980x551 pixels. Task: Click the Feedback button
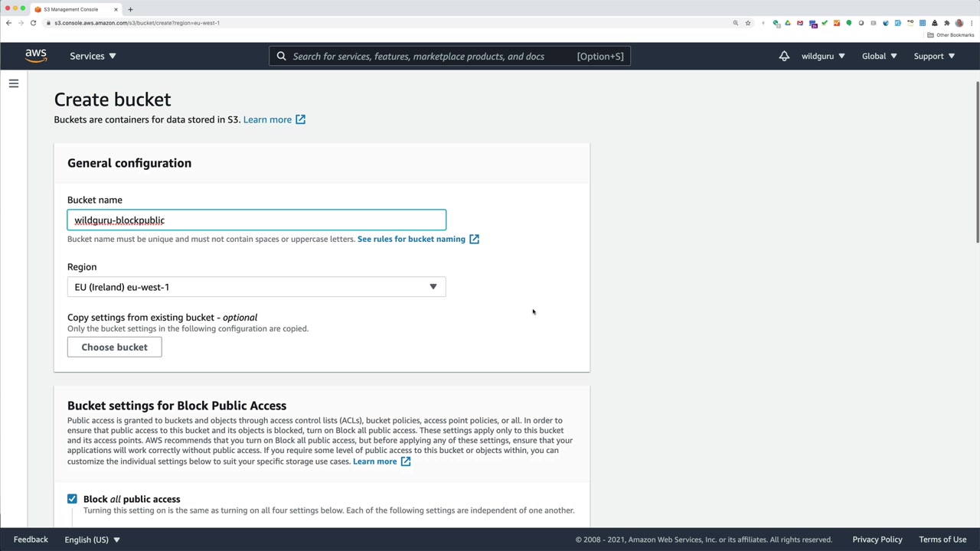(x=31, y=540)
